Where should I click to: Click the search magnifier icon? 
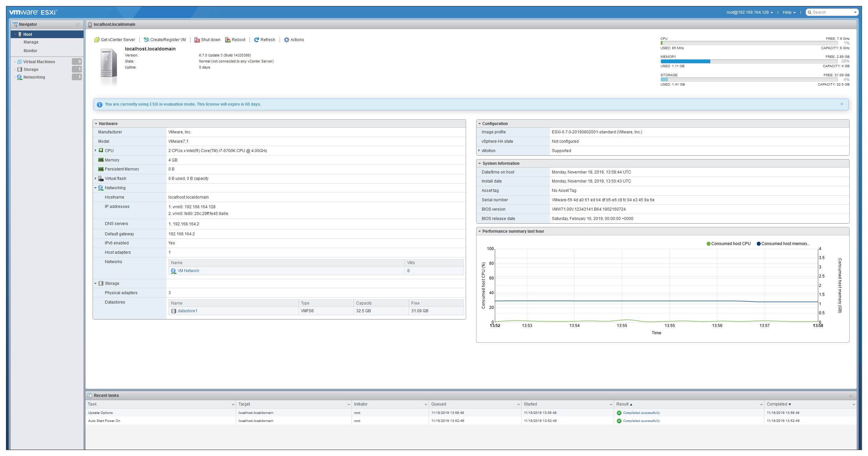(x=810, y=12)
